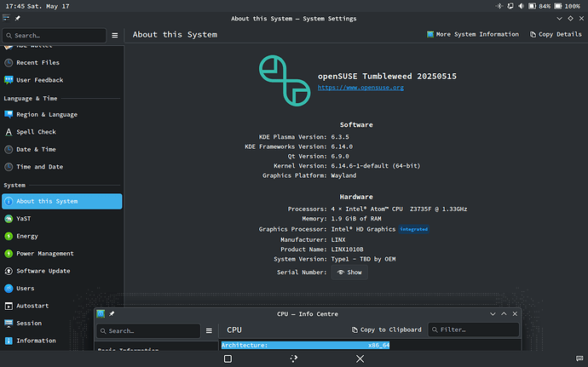
Task: Maximize the CPU Info Centre window
Action: point(504,313)
